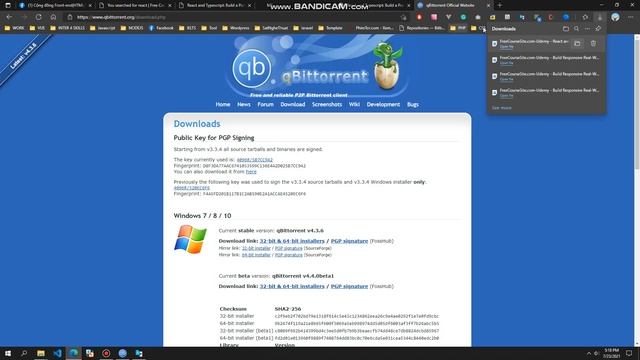Open Wiki in site navigation

[x=354, y=104]
